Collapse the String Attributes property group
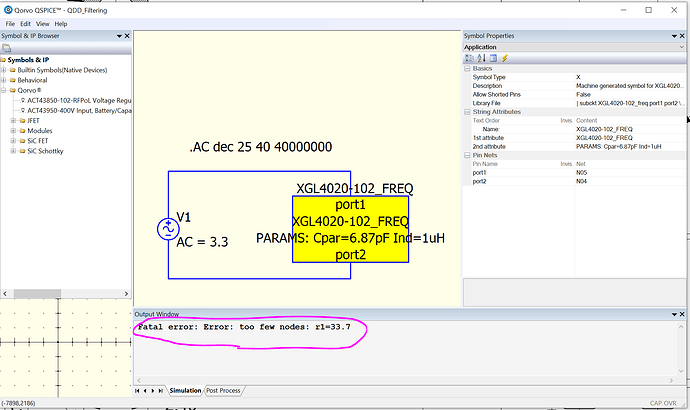Image resolution: width=690 pixels, height=410 pixels. pyautogui.click(x=467, y=112)
